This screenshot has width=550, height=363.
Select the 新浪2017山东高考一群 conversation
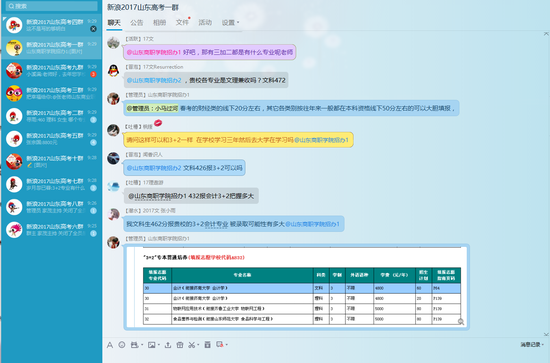pyautogui.click(x=51, y=48)
